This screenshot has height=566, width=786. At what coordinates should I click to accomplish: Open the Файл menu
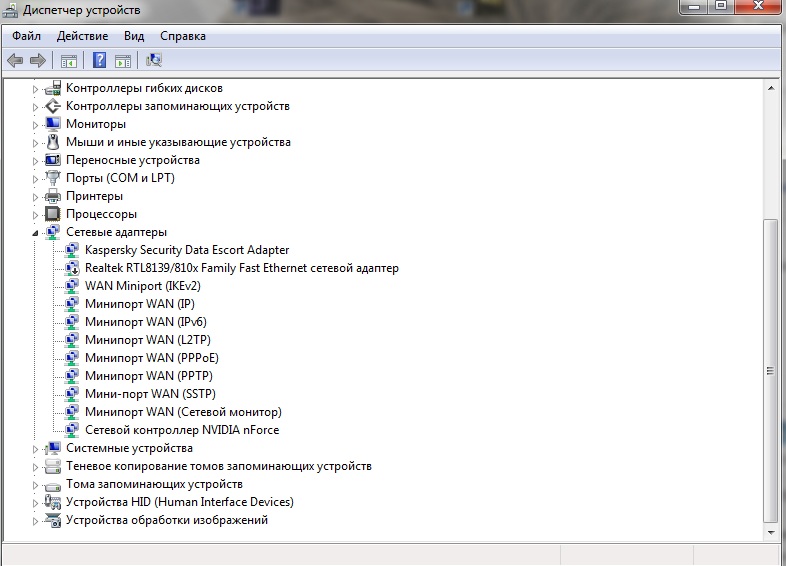coord(27,36)
